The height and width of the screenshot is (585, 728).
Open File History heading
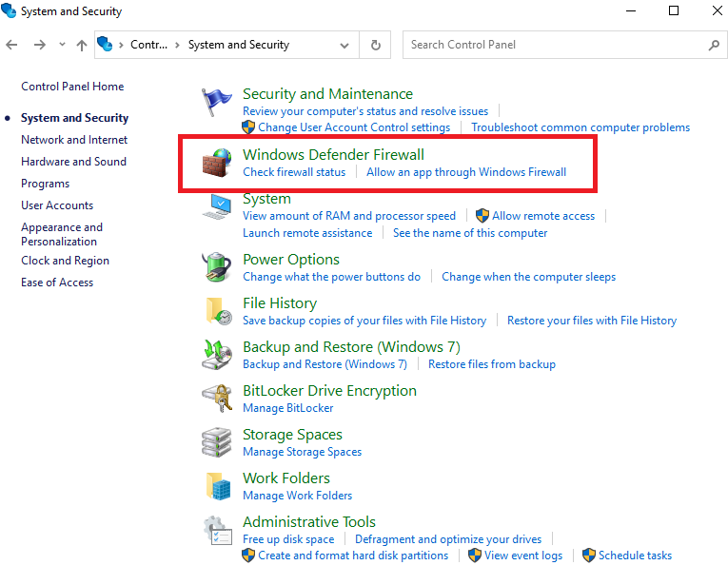coord(280,302)
